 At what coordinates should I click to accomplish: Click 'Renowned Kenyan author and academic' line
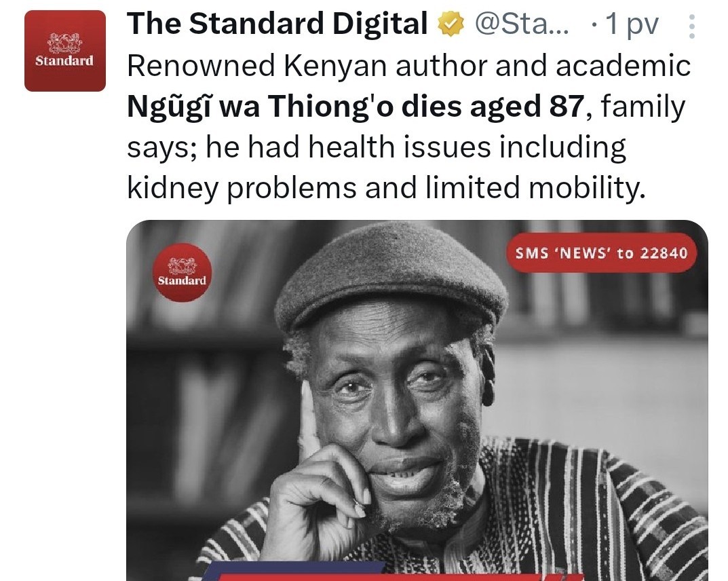(x=408, y=66)
